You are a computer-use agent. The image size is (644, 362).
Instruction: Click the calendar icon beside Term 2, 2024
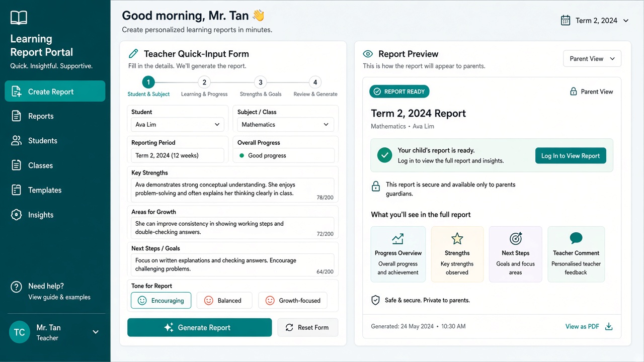[x=566, y=21]
